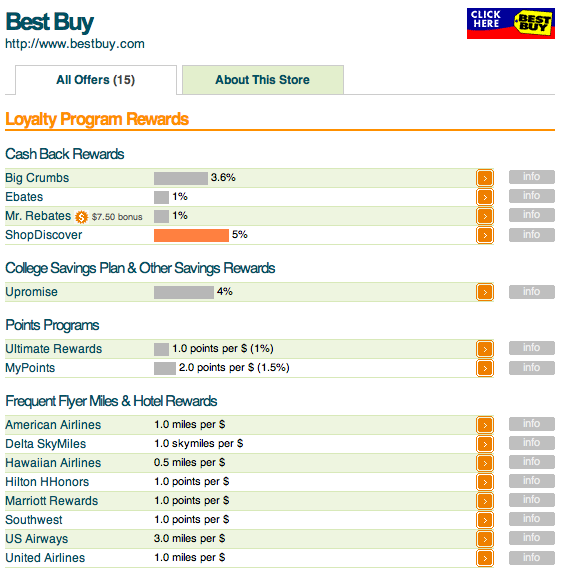Click the orange ShopDiscover 5% bar
Image resolution: width=564 pixels, height=582 pixels.
(191, 235)
